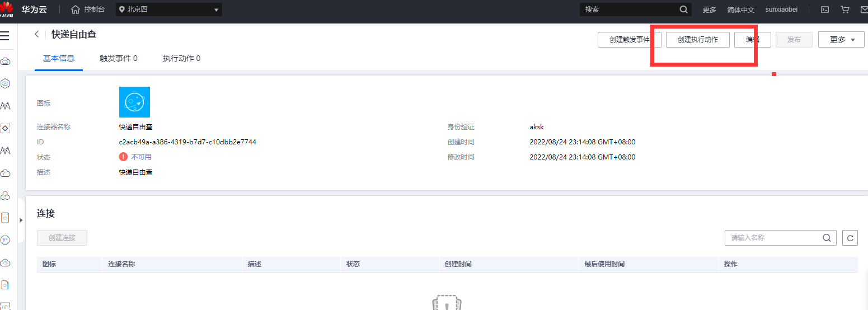This screenshot has width=868, height=310.
Task: Click the magnifier in the name filter
Action: point(827,238)
